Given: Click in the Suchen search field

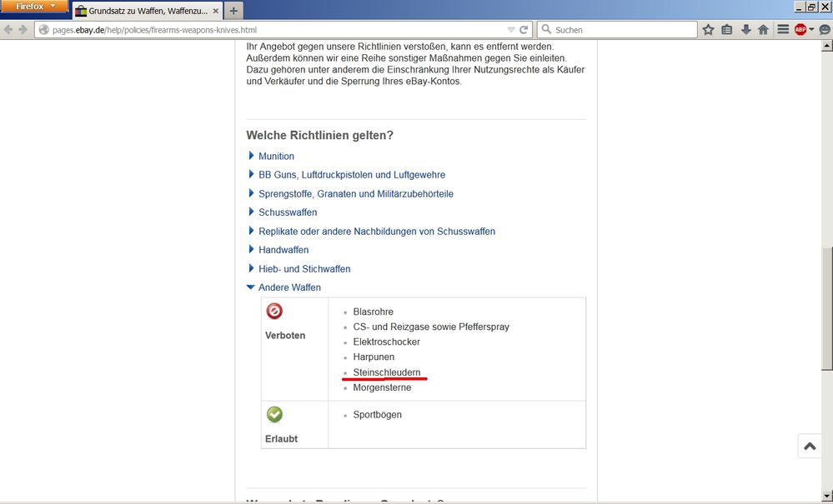Looking at the screenshot, I should tap(622, 29).
